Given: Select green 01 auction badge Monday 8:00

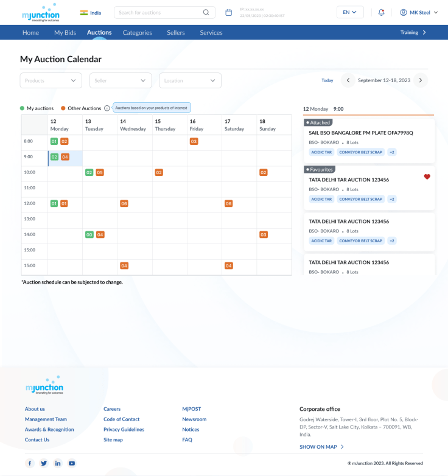Looking at the screenshot, I should point(54,141).
